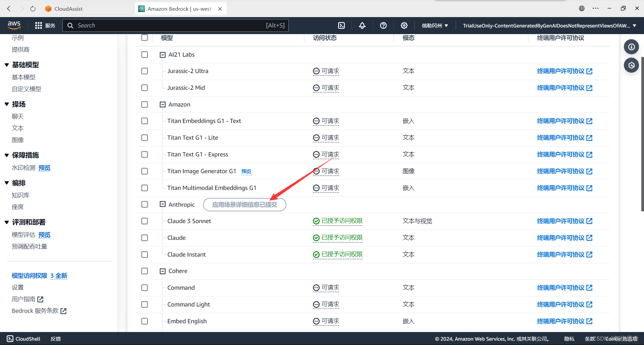Image resolution: width=644 pixels, height=345 pixels.
Task: Check the AI21 Labs provider checkbox
Action: [145, 55]
